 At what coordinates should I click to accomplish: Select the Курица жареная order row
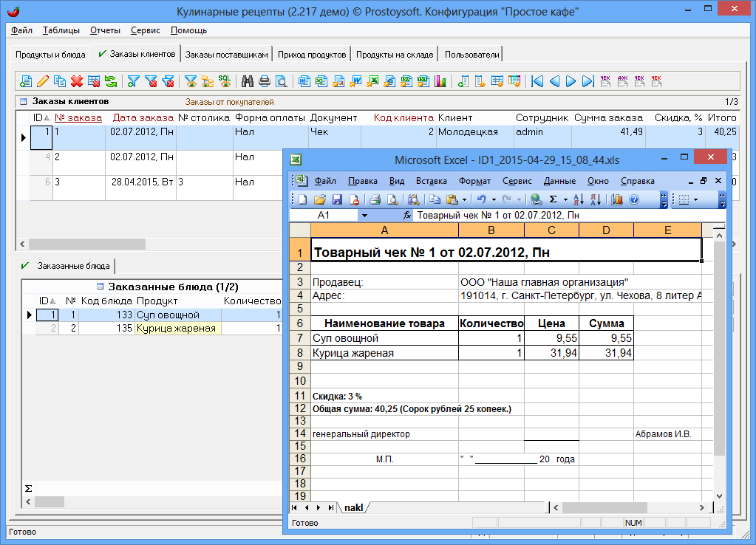tap(177, 329)
